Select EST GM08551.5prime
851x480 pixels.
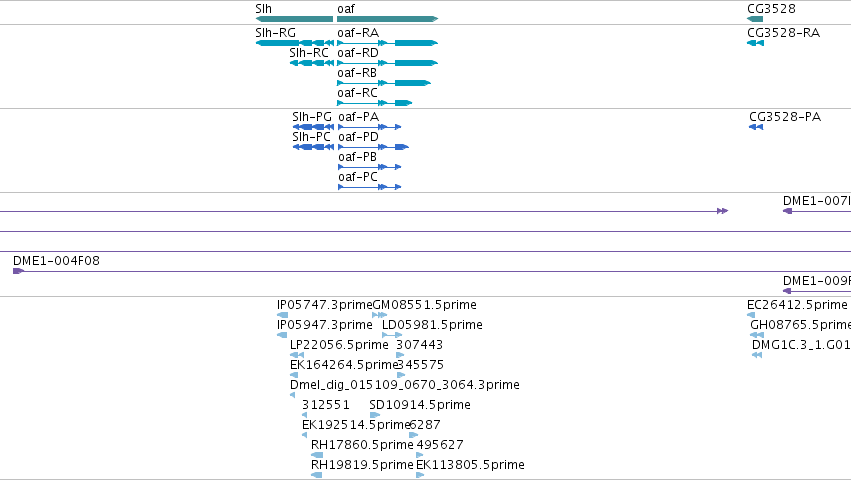tap(380, 315)
